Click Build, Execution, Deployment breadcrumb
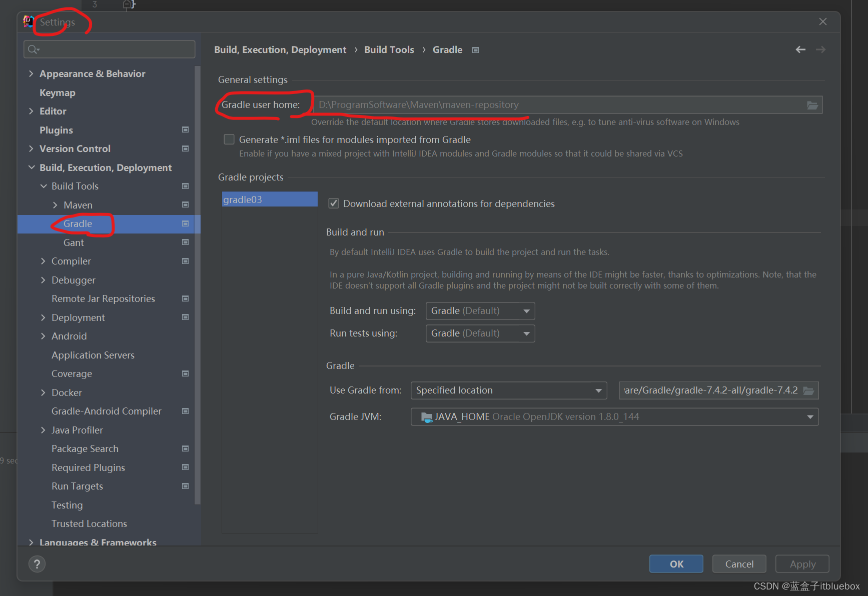This screenshot has width=868, height=596. pyautogui.click(x=280, y=49)
